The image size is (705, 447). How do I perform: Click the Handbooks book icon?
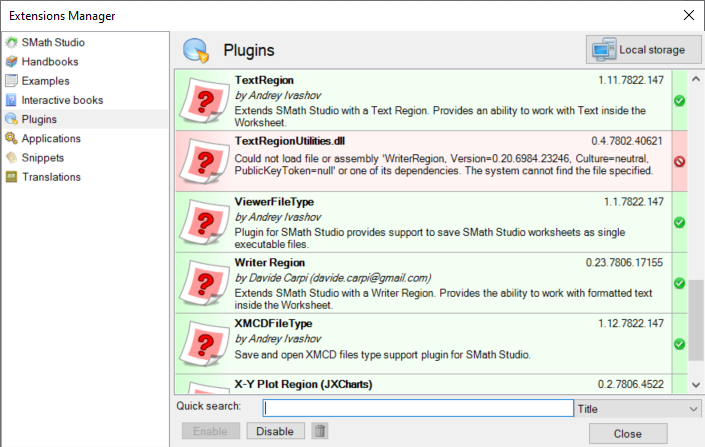tap(12, 62)
